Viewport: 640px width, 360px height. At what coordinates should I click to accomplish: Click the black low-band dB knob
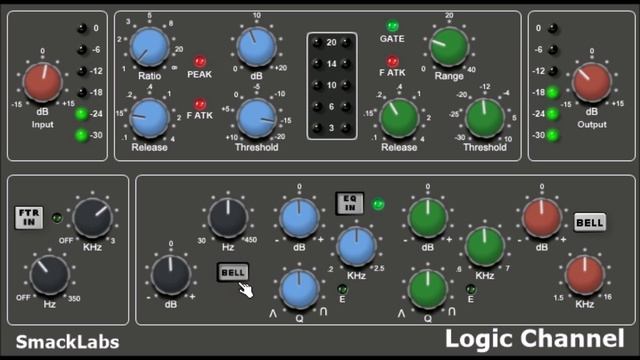click(171, 275)
